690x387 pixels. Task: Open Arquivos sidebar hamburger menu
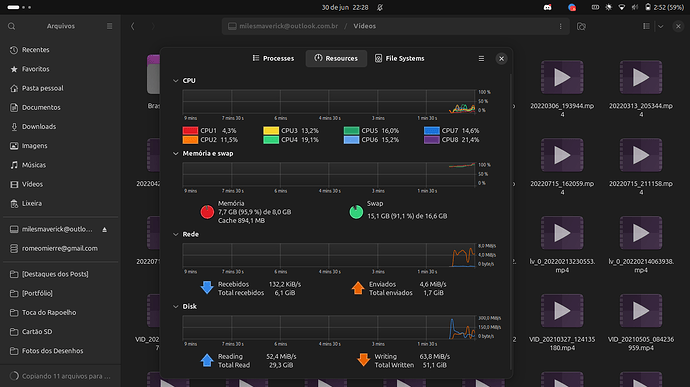110,26
